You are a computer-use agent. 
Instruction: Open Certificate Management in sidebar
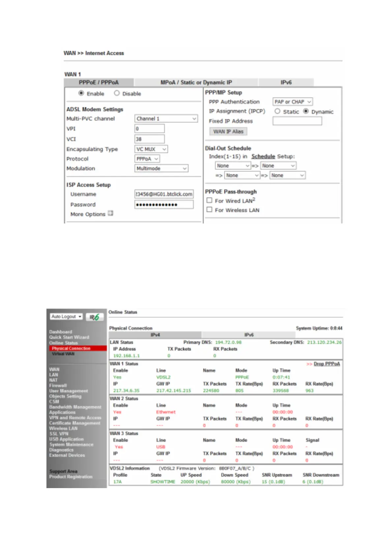click(x=75, y=423)
